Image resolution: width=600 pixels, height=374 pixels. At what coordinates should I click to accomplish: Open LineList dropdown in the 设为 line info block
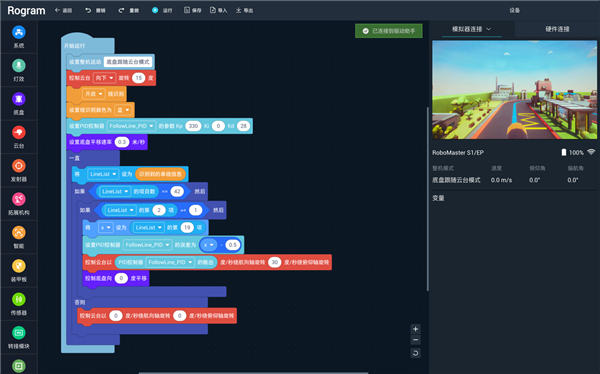click(x=103, y=174)
